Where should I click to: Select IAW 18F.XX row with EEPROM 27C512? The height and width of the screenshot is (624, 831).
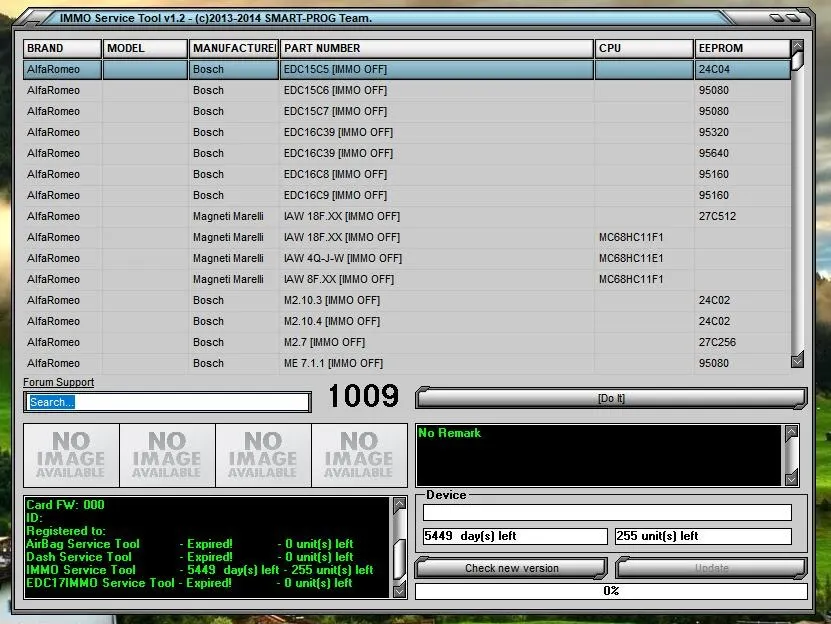406,216
